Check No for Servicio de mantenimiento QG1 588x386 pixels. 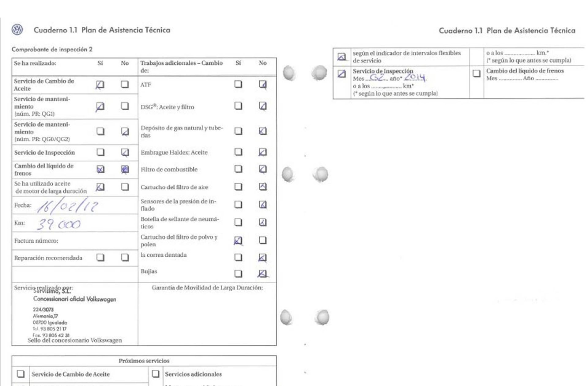tap(125, 106)
